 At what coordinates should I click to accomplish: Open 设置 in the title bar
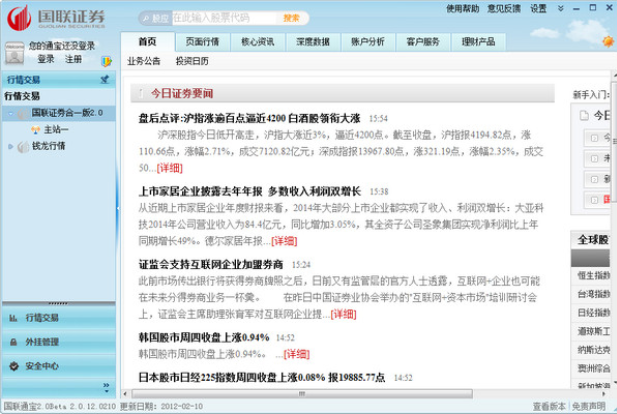pyautogui.click(x=538, y=9)
